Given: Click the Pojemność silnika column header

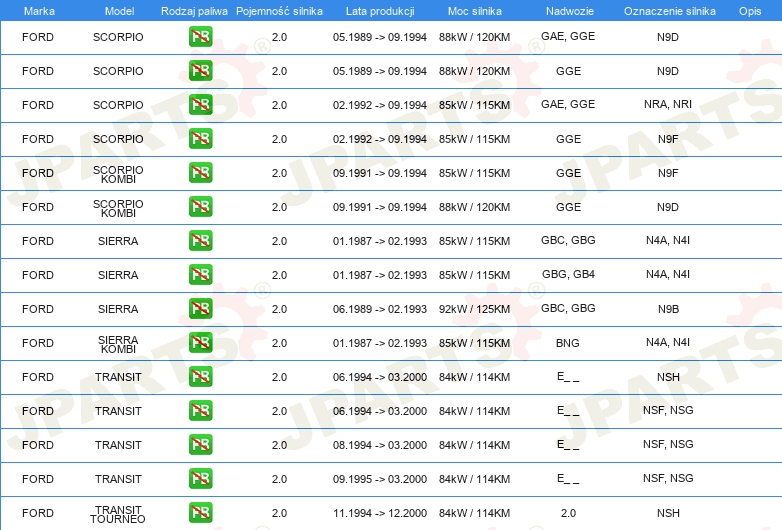Looking at the screenshot, I should coord(279,11).
